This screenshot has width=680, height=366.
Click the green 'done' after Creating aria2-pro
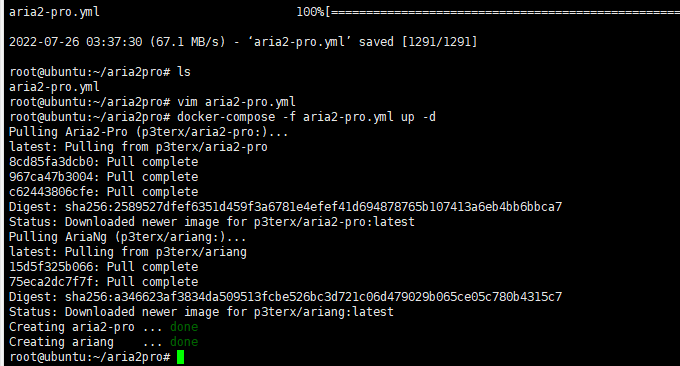[184, 327]
